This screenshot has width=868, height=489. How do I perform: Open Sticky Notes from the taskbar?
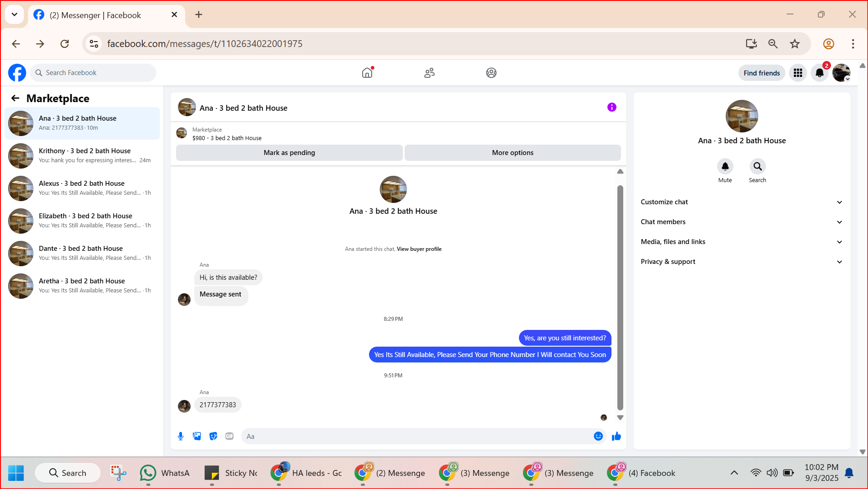[x=230, y=473]
